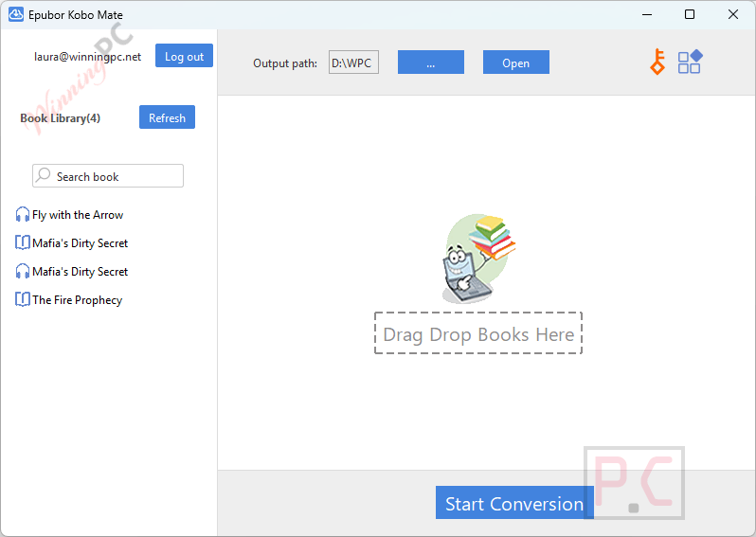Close the Epubor Kobo Mate window
Image resolution: width=756 pixels, height=537 pixels.
733,14
